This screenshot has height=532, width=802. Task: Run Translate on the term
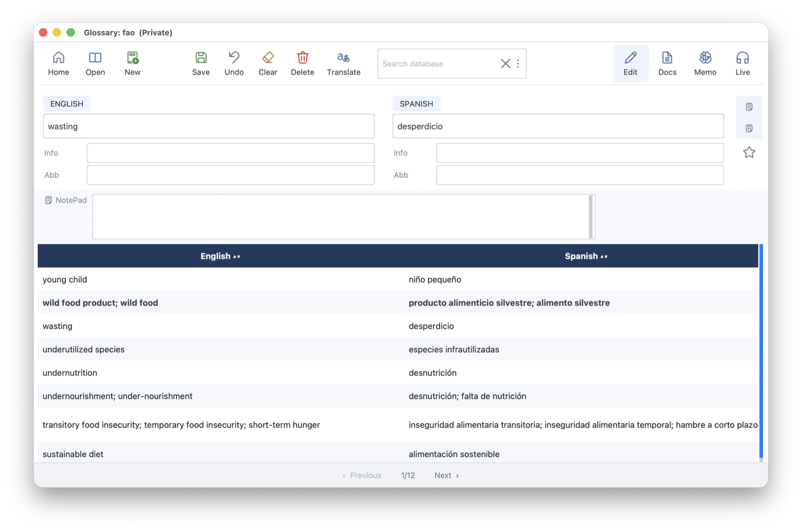pos(344,63)
